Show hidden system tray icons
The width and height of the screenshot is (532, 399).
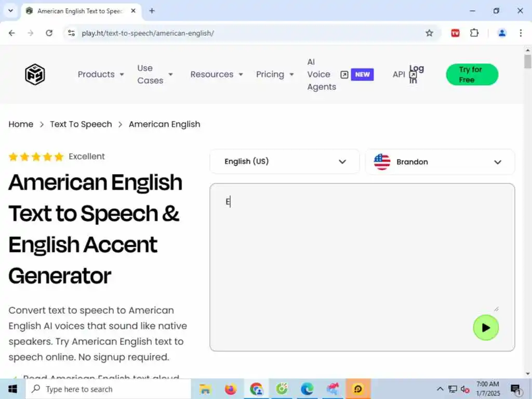[440, 389]
